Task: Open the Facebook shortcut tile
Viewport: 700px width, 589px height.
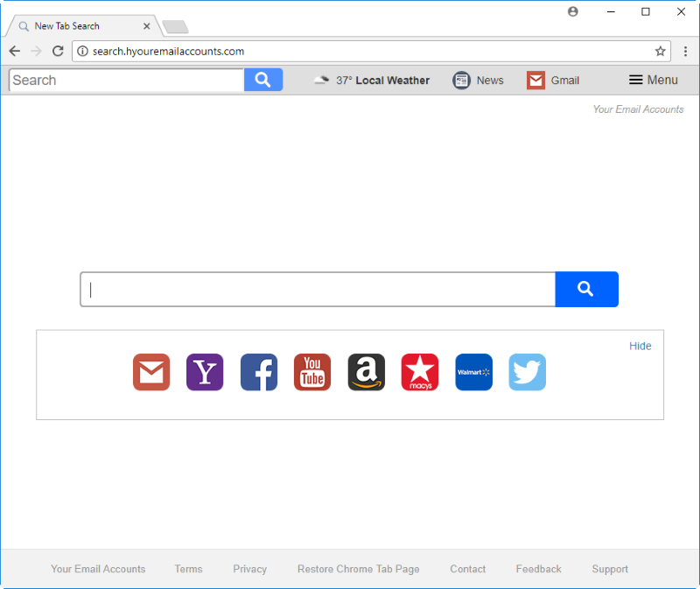Action: (259, 372)
